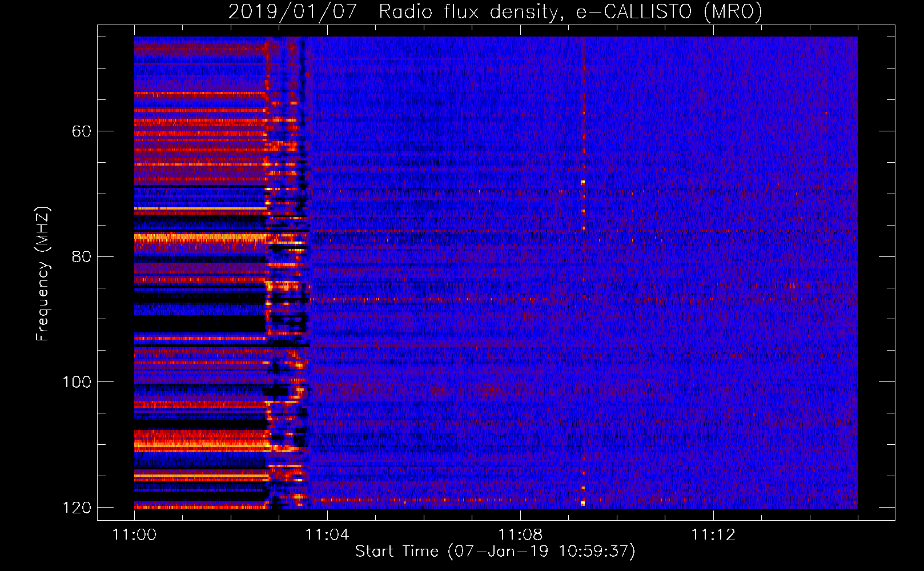The image size is (924, 571).
Task: Click the 11:12 time tick label
Action: coord(713,535)
